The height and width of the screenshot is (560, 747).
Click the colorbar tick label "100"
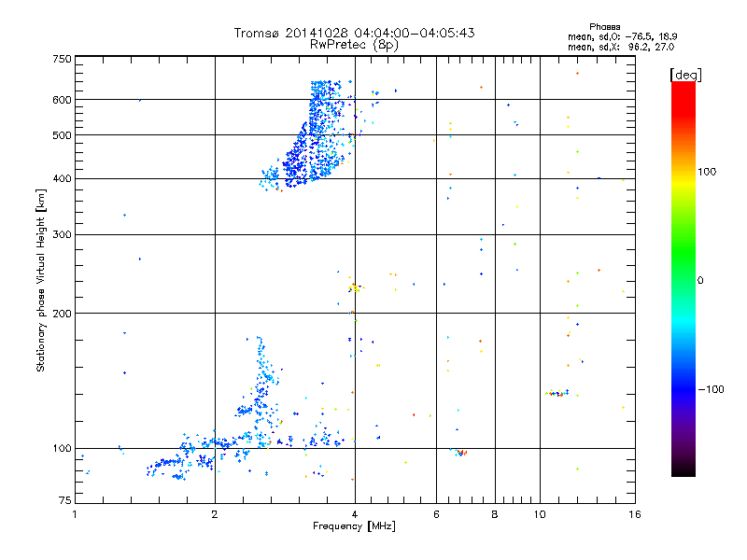pos(707,172)
